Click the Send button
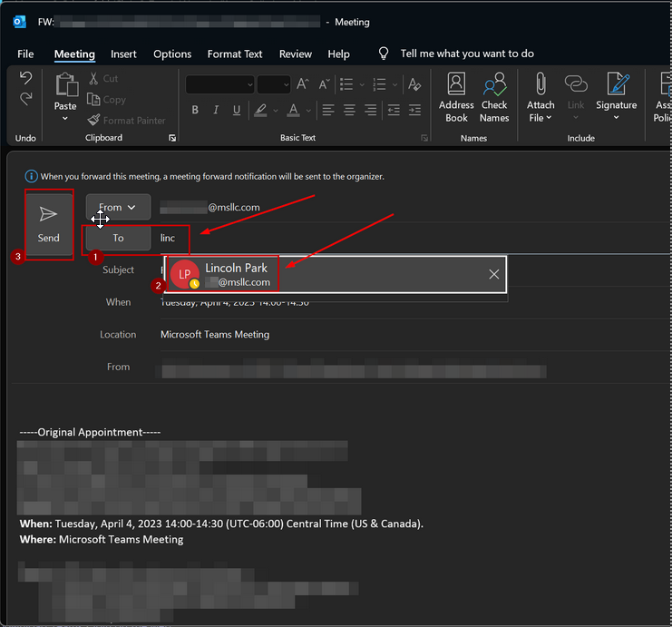This screenshot has width=672, height=627. click(x=49, y=223)
